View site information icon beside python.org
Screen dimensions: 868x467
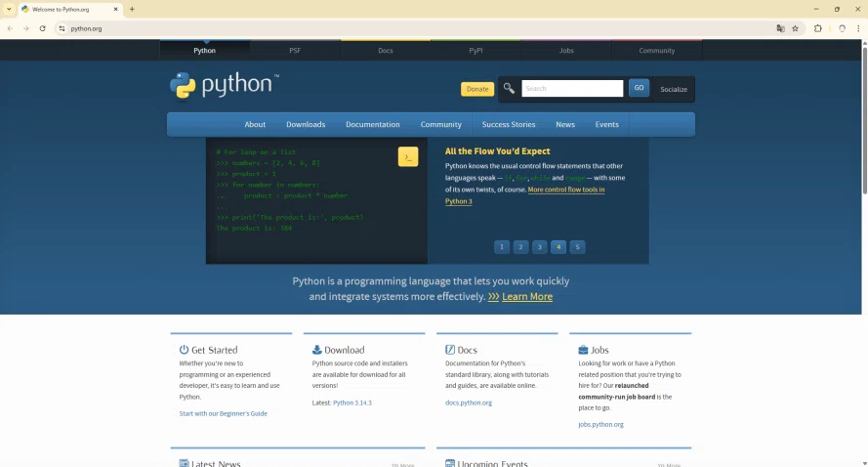(x=62, y=28)
